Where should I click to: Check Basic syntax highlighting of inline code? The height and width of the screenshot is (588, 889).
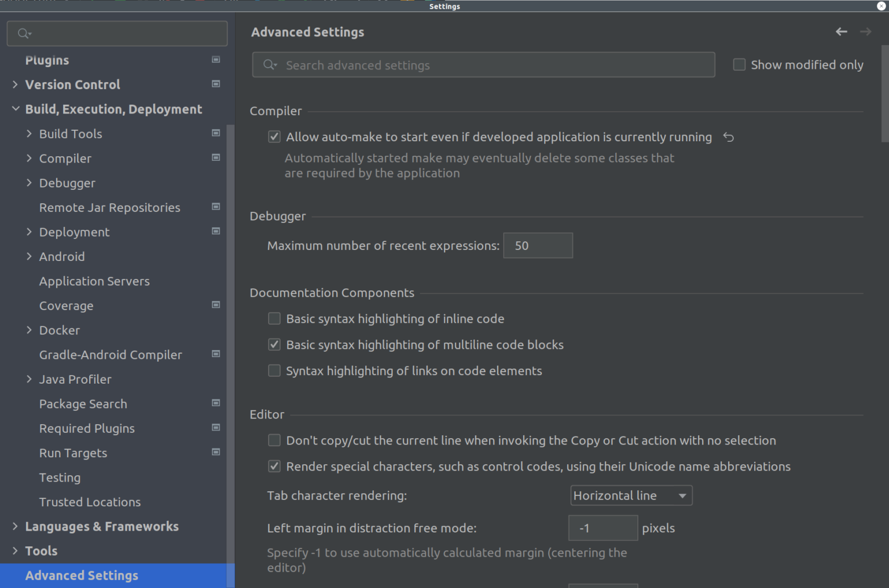click(x=274, y=318)
